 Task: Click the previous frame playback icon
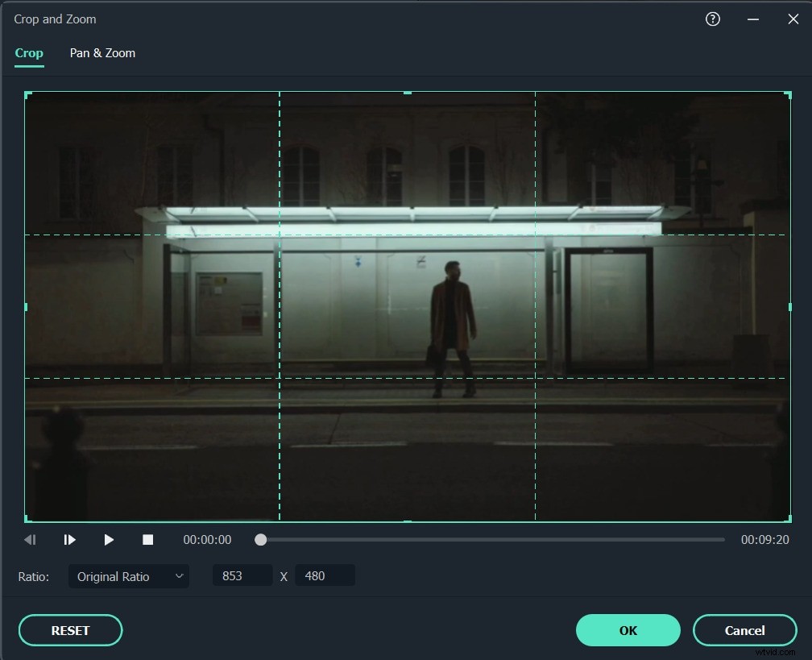pyautogui.click(x=31, y=539)
